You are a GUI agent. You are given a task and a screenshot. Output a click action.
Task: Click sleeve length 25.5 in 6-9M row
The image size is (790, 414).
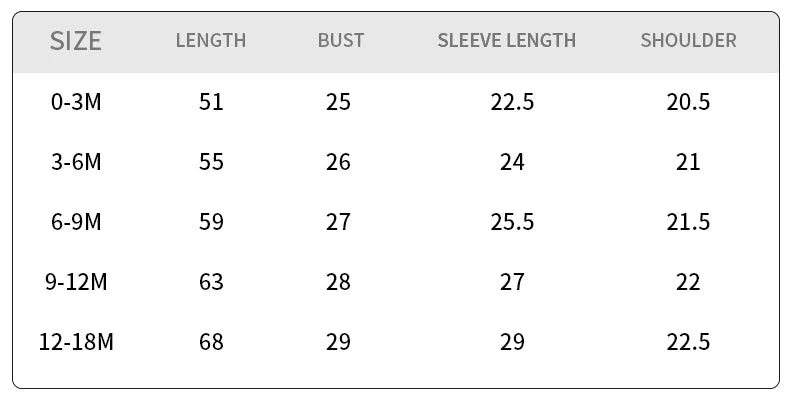pyautogui.click(x=512, y=222)
